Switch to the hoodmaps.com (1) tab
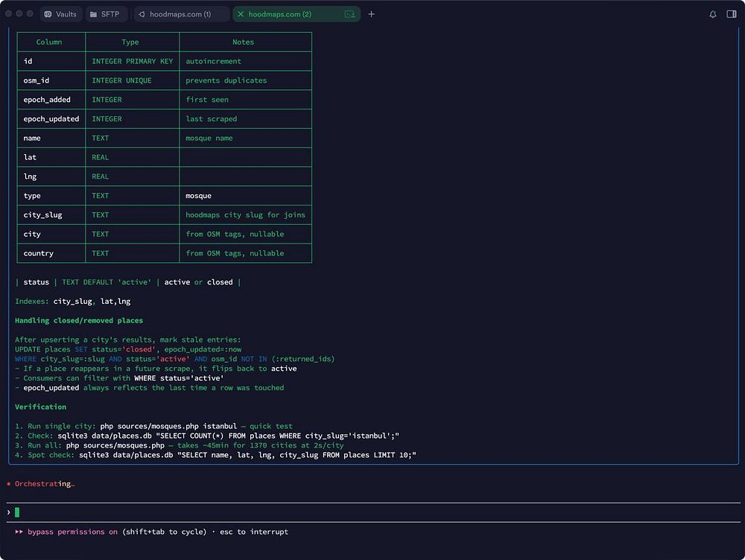Image resolution: width=745 pixels, height=560 pixels. 180,14
